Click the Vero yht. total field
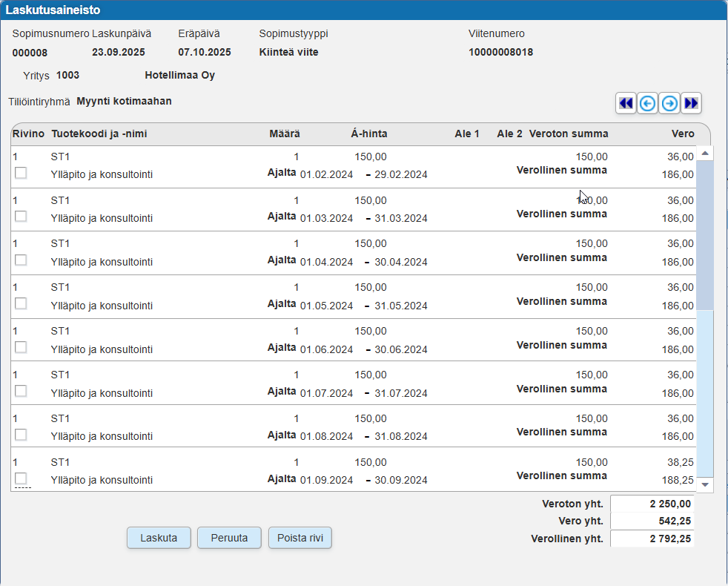 [652, 521]
